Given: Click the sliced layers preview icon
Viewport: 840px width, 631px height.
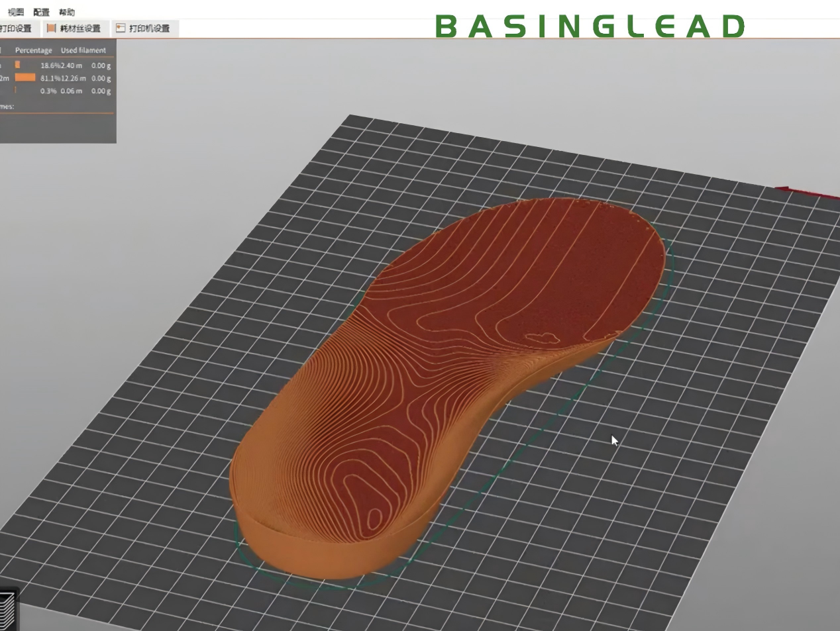Looking at the screenshot, I should (x=7, y=610).
